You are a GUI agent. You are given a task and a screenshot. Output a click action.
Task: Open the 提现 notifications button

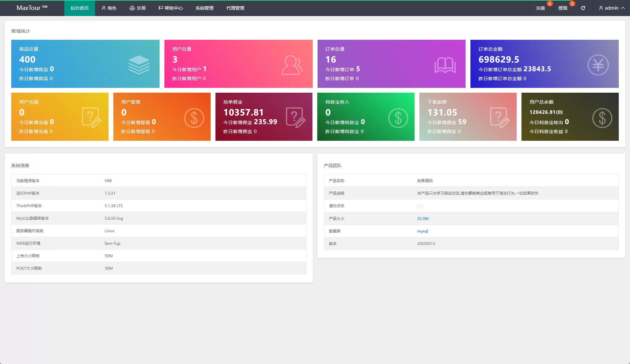tap(563, 8)
